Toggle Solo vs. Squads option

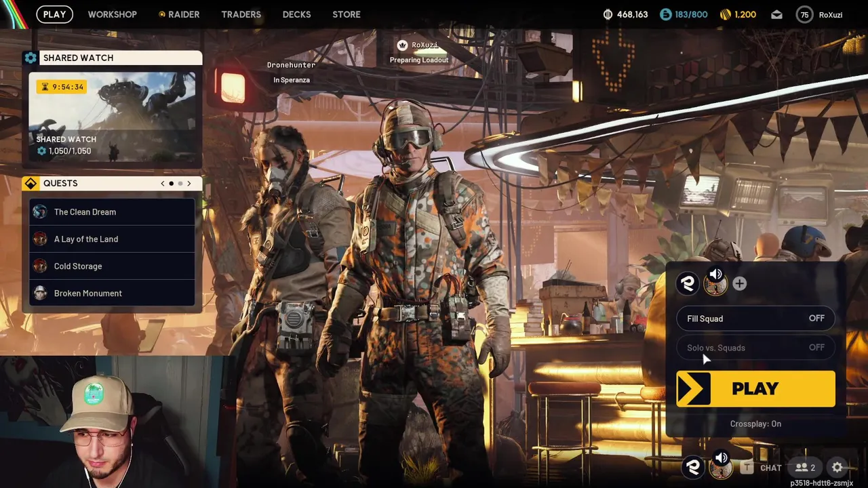click(x=755, y=348)
